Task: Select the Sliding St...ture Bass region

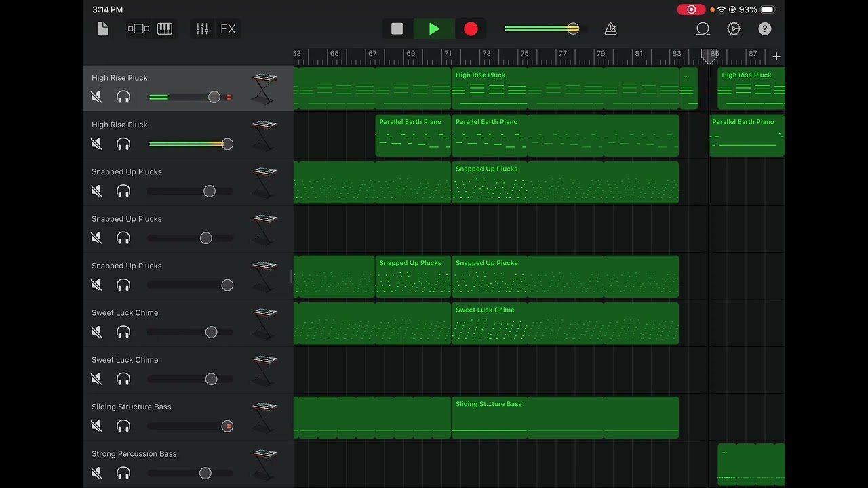Action: [565, 418]
